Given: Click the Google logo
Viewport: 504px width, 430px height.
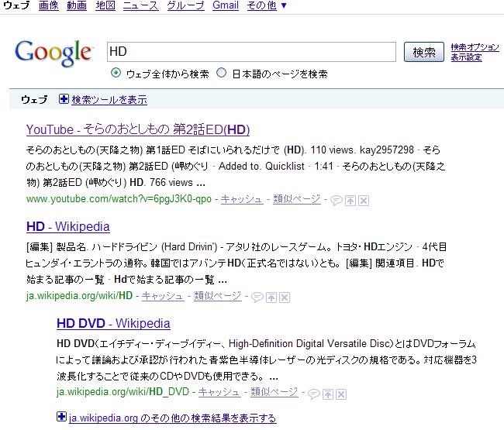Looking at the screenshot, I should point(54,53).
